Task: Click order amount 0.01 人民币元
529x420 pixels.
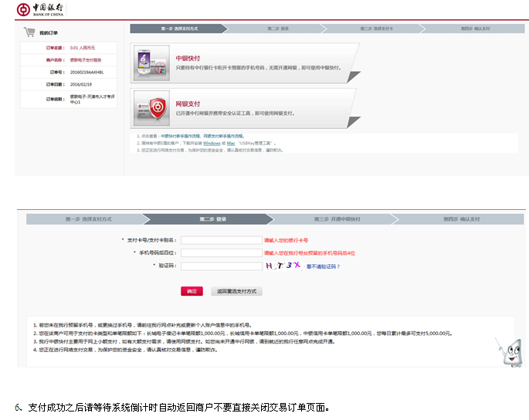Action: (x=83, y=48)
